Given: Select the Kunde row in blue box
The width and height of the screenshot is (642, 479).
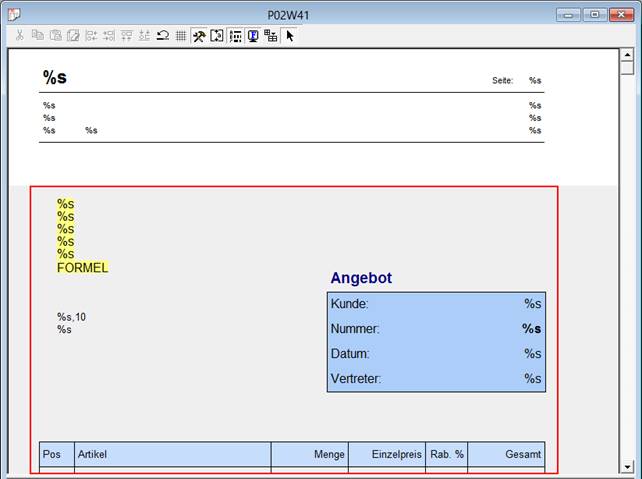Looking at the screenshot, I should [436, 303].
